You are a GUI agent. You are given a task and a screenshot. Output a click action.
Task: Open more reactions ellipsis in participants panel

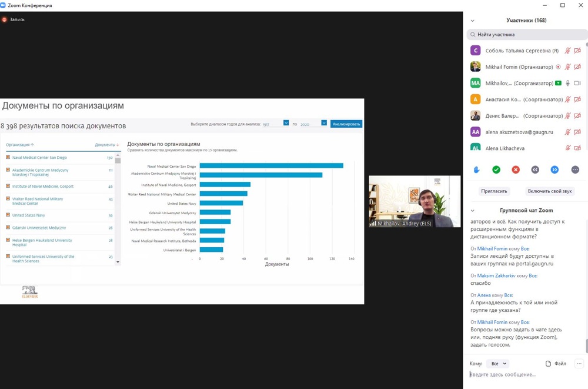pos(575,169)
